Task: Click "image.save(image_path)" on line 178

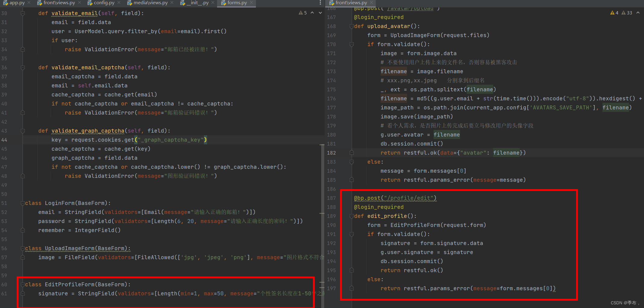Action: tap(417, 117)
